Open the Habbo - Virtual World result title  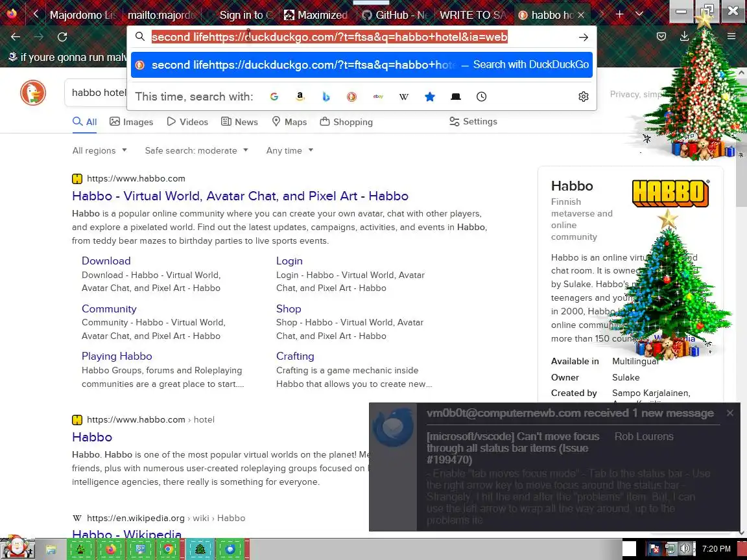240,196
